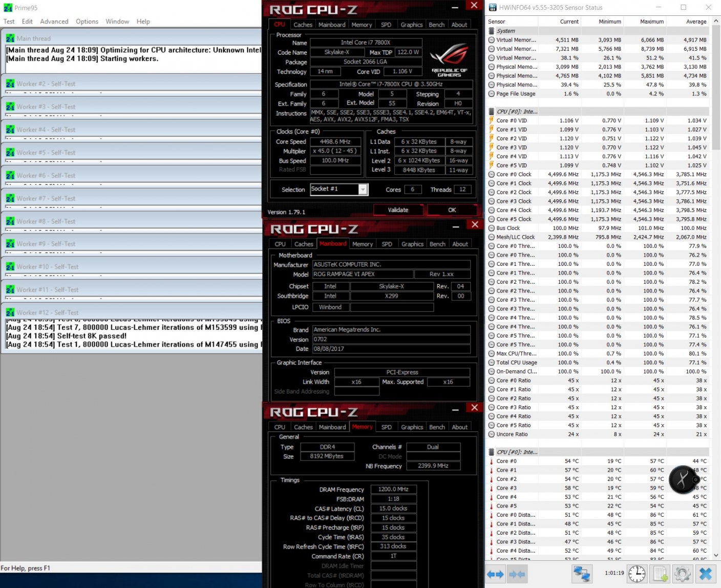Click the blue X icon in HWiNFO toolbar
This screenshot has height=588, width=721.
[706, 574]
